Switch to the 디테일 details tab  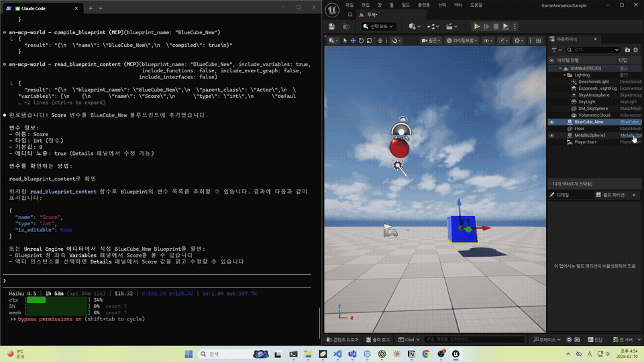pos(562,195)
